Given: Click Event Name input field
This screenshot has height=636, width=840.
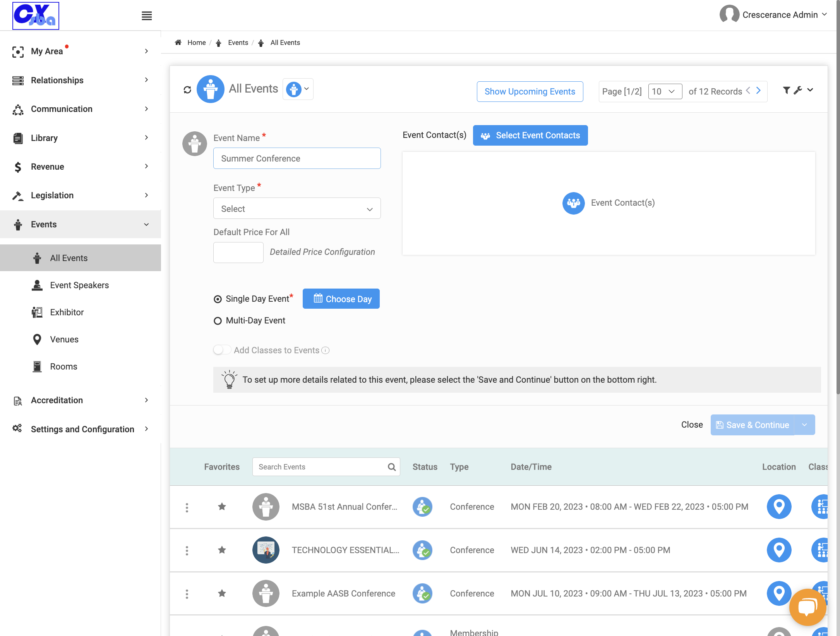Looking at the screenshot, I should [297, 158].
